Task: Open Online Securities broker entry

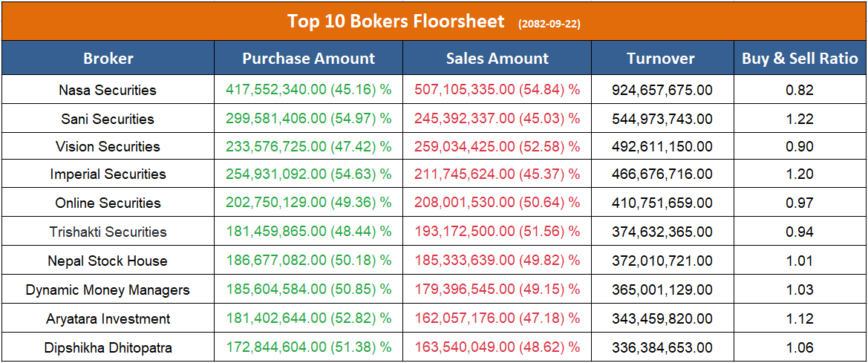Action: [108, 203]
